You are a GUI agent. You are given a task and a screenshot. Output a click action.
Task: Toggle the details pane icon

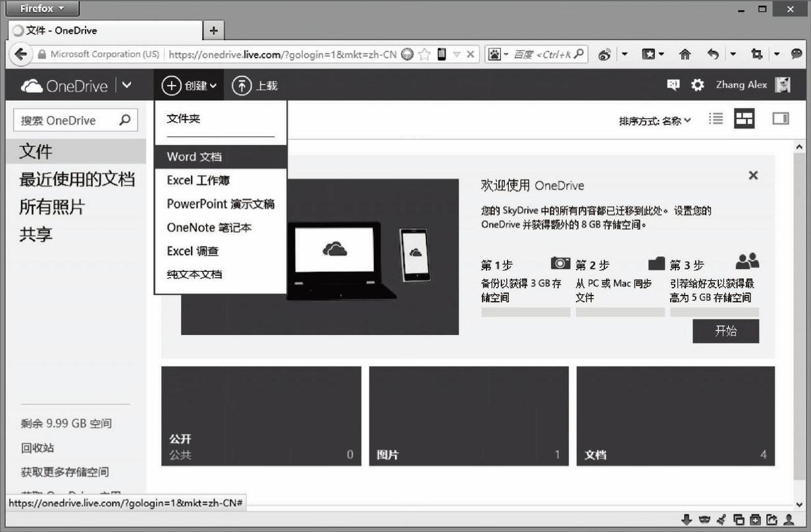tap(781, 119)
